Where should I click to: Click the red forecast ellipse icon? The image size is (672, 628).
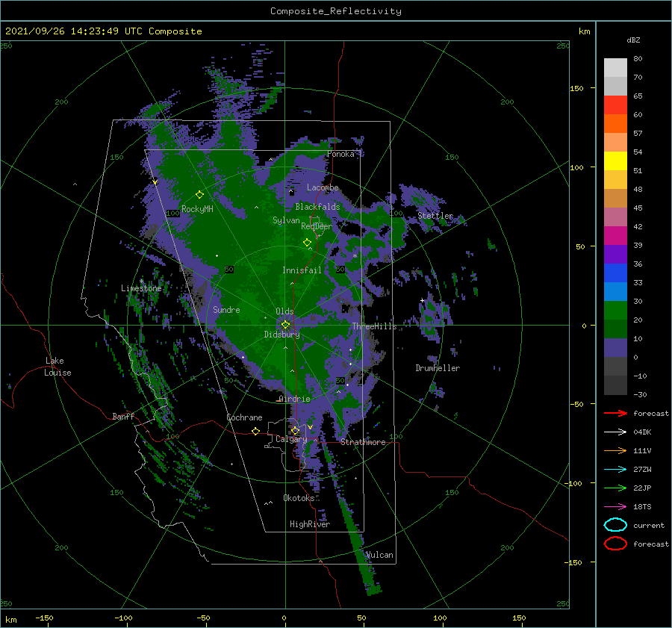click(x=615, y=544)
